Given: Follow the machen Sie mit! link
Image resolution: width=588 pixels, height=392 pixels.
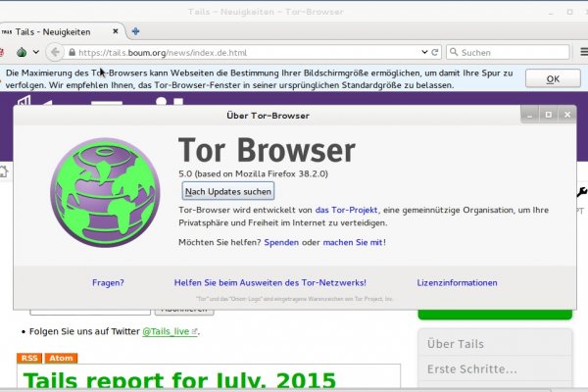Looking at the screenshot, I should pos(354,242).
